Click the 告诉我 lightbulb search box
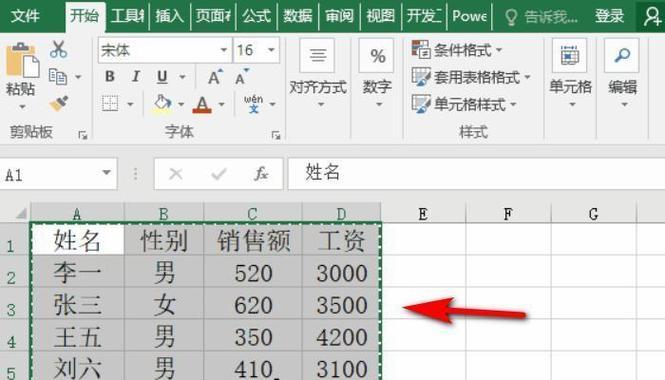This screenshot has width=665, height=380. tap(541, 17)
